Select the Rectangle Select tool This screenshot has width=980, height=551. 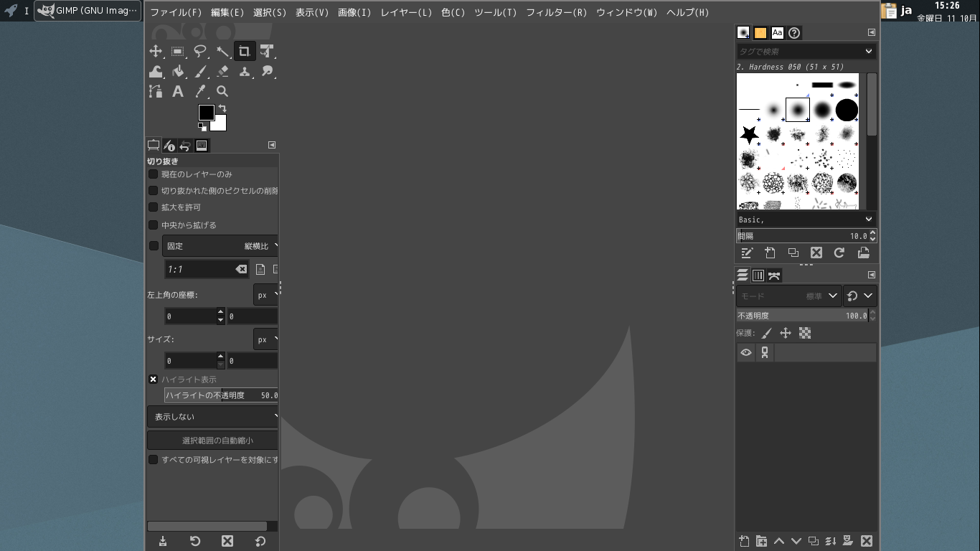click(x=178, y=51)
